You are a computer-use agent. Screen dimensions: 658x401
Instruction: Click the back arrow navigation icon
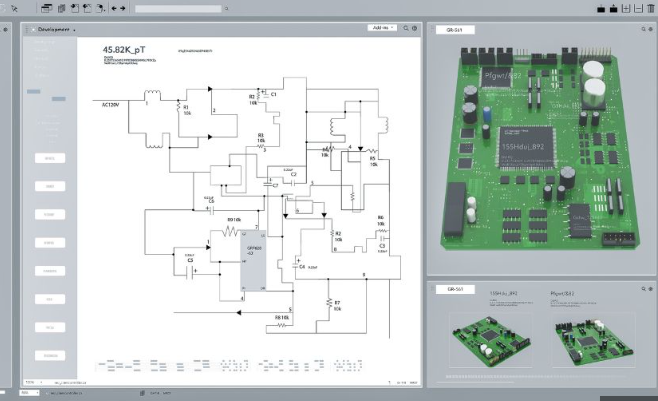pos(113,8)
